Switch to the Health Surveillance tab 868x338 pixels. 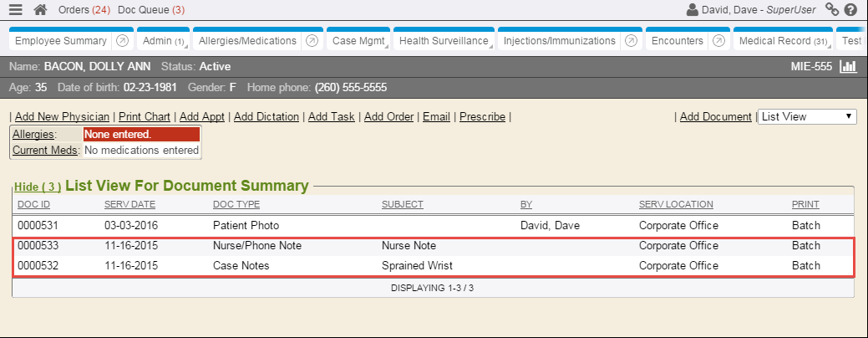tap(444, 41)
